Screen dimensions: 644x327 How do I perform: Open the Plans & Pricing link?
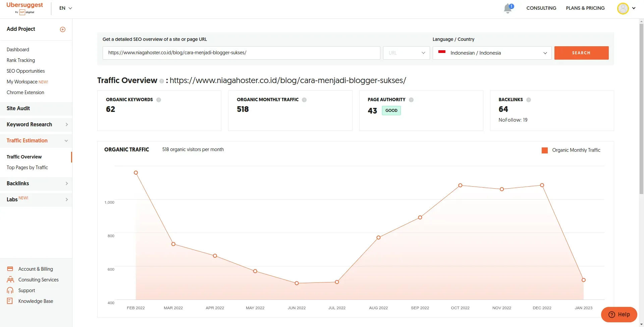pyautogui.click(x=585, y=8)
